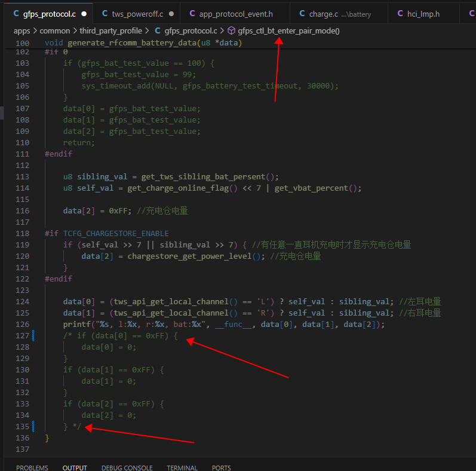Click 'get_charge_online_flag' on line 114
476x471 pixels.
pos(178,188)
